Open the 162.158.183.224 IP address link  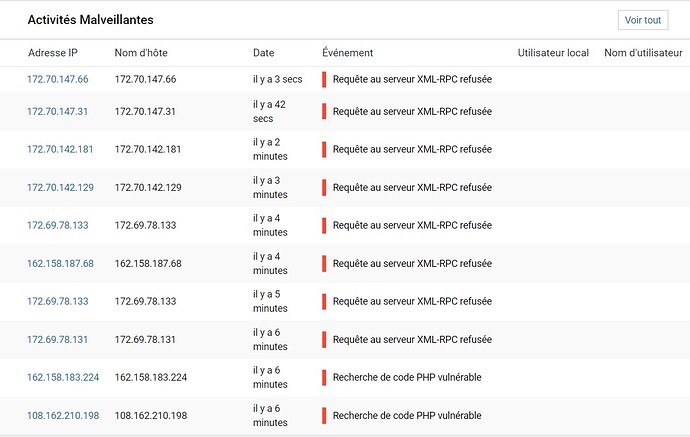[x=63, y=377]
